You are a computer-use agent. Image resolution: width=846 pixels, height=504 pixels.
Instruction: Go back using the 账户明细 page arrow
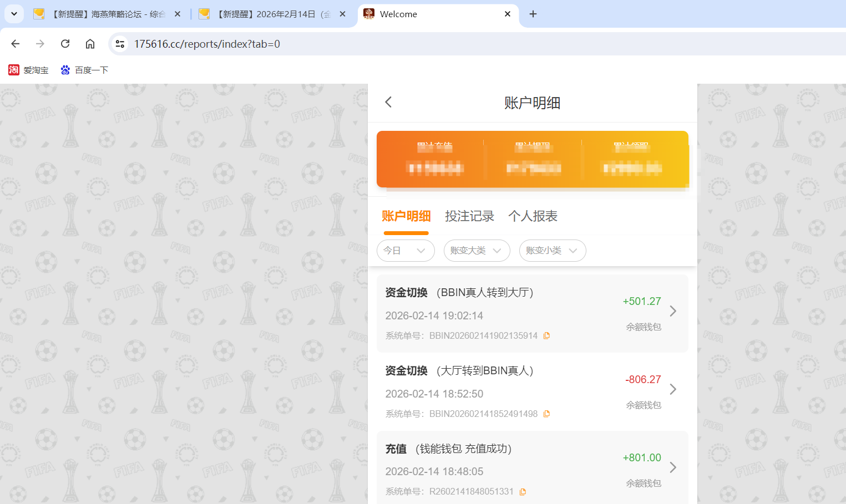[388, 102]
